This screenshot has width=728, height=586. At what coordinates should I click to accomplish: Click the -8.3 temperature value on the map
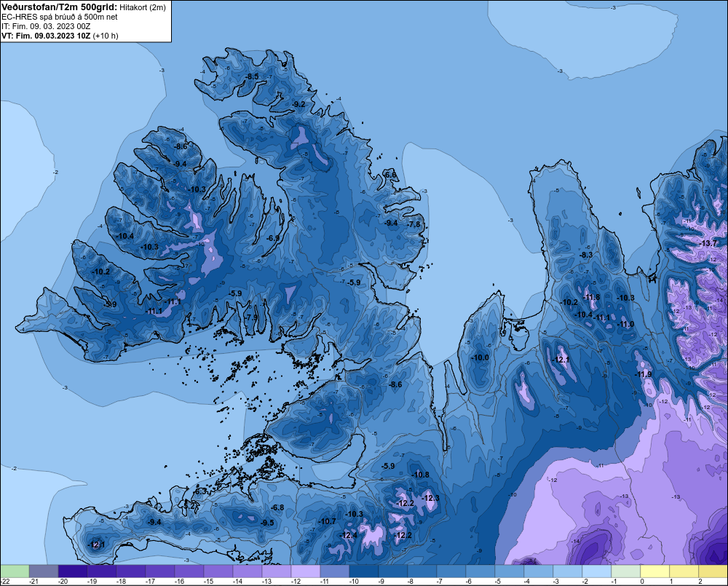pos(586,255)
